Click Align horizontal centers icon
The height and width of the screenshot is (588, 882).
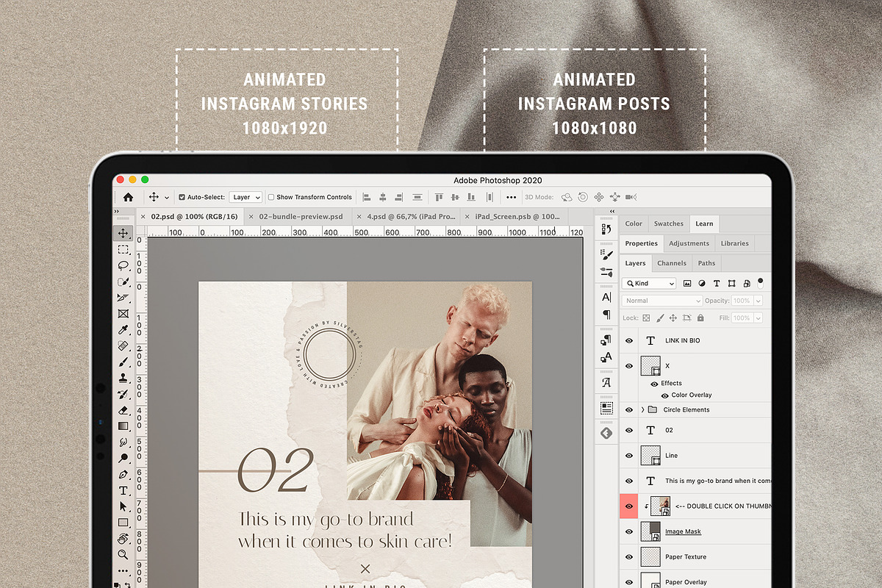(382, 197)
